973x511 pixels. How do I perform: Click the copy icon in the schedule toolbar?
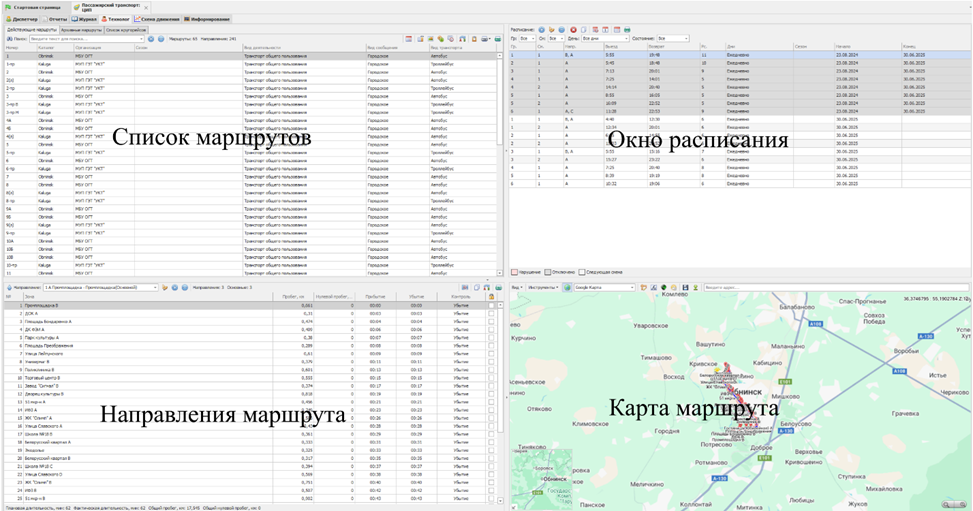(584, 30)
